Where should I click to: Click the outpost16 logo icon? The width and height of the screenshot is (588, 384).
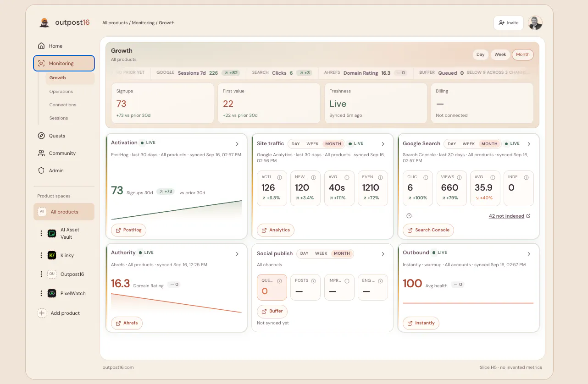point(44,22)
